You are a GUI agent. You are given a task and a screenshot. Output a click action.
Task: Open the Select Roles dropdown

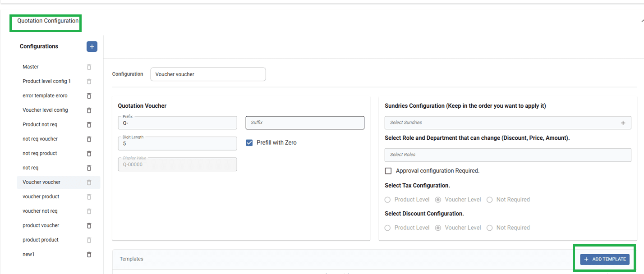tap(508, 155)
